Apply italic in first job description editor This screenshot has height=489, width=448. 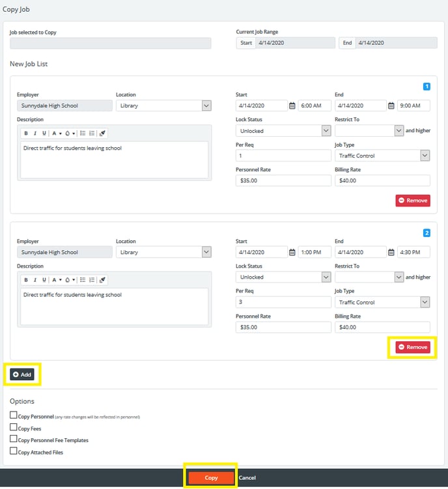tap(35, 133)
